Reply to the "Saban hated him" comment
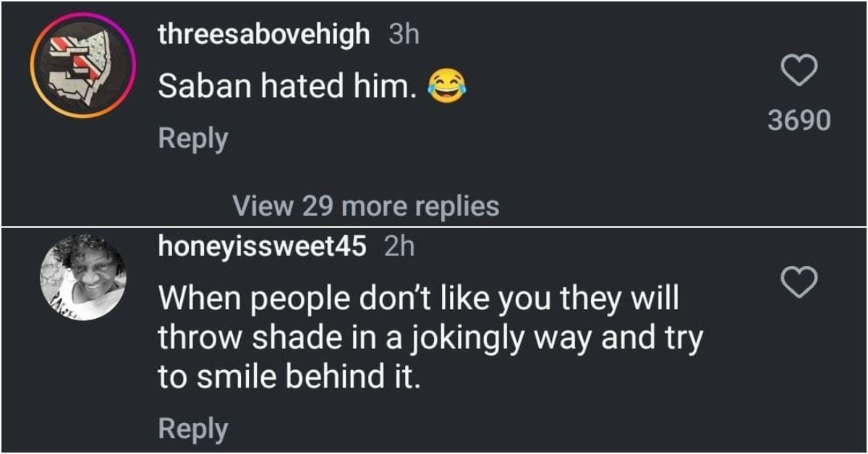Viewport: 868px width, 454px height. pos(192,138)
